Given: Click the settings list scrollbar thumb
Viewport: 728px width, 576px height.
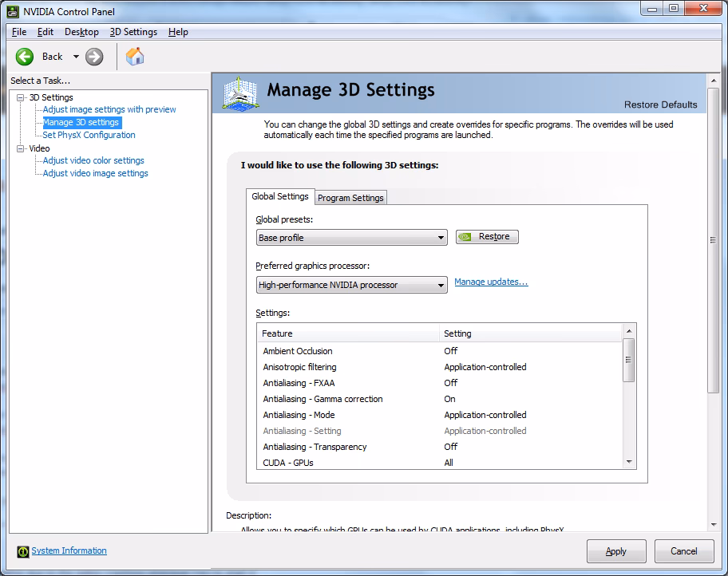Looking at the screenshot, I should [629, 360].
